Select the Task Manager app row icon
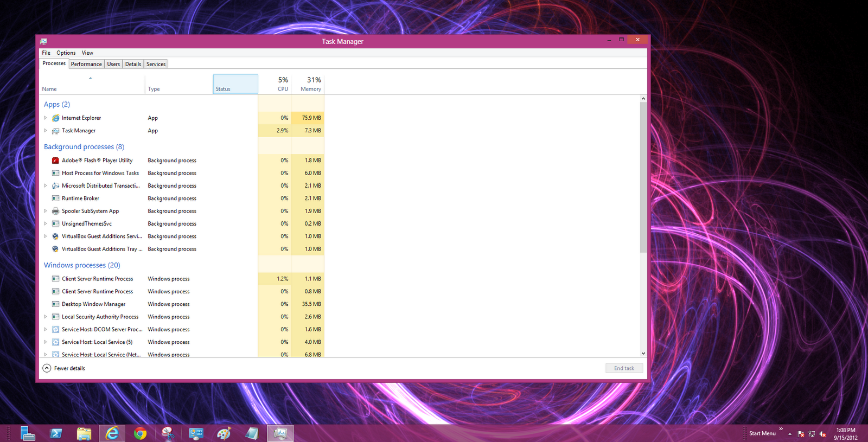 (55, 131)
